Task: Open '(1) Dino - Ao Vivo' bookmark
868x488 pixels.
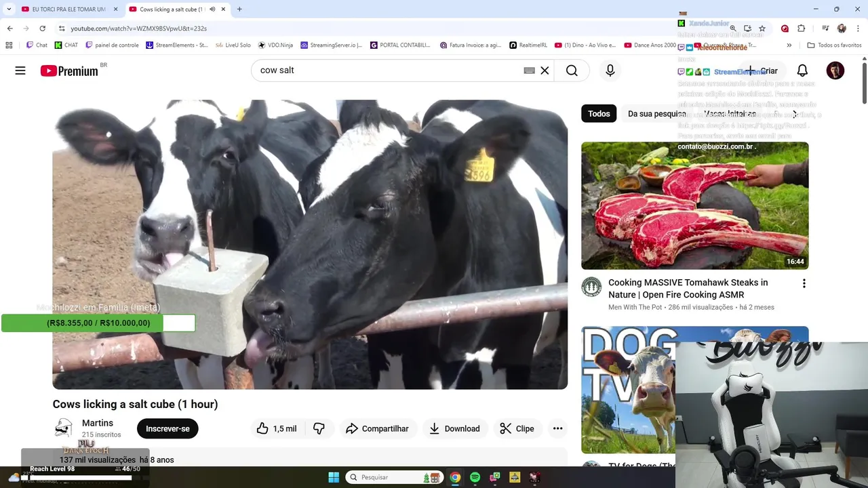Action: pyautogui.click(x=585, y=45)
